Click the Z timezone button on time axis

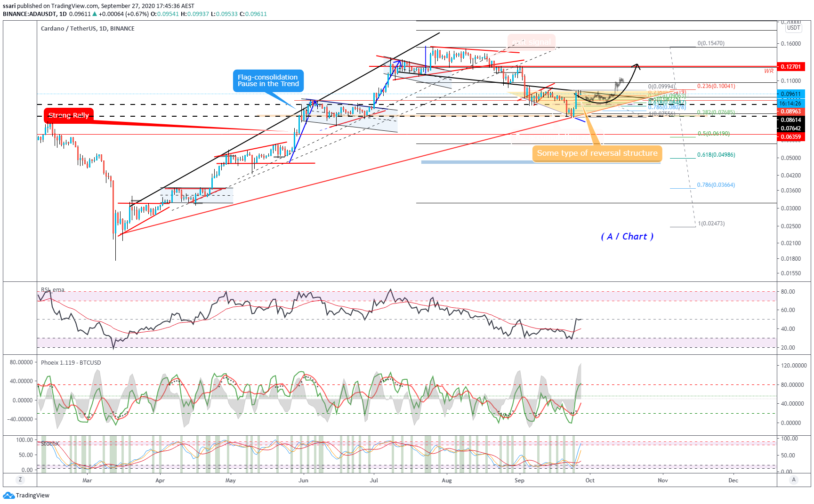[x=20, y=480]
